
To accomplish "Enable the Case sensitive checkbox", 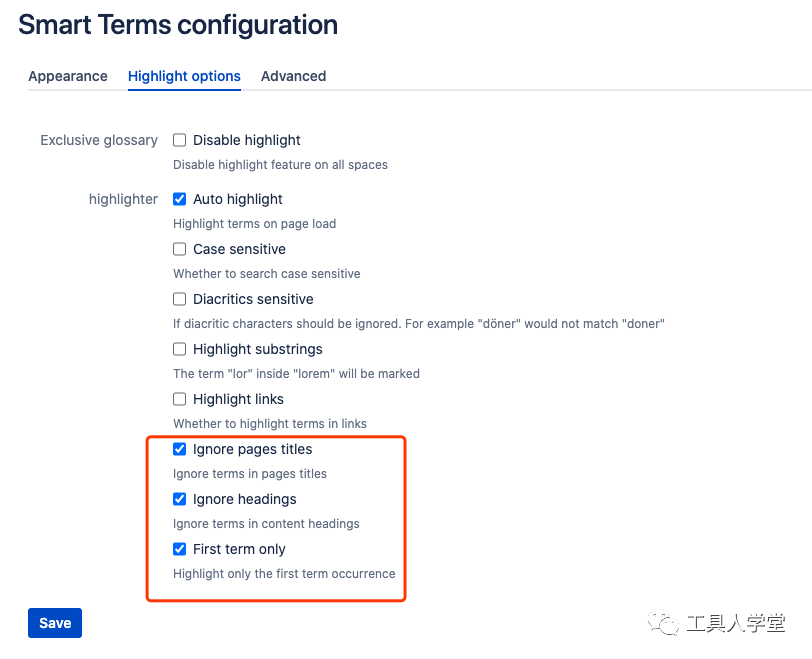I will pyautogui.click(x=180, y=250).
